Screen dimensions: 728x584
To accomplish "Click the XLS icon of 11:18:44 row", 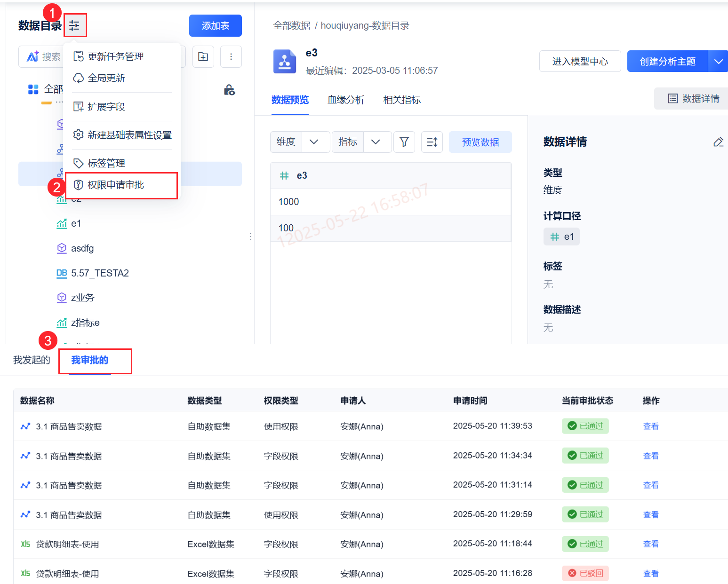I will coord(25,544).
